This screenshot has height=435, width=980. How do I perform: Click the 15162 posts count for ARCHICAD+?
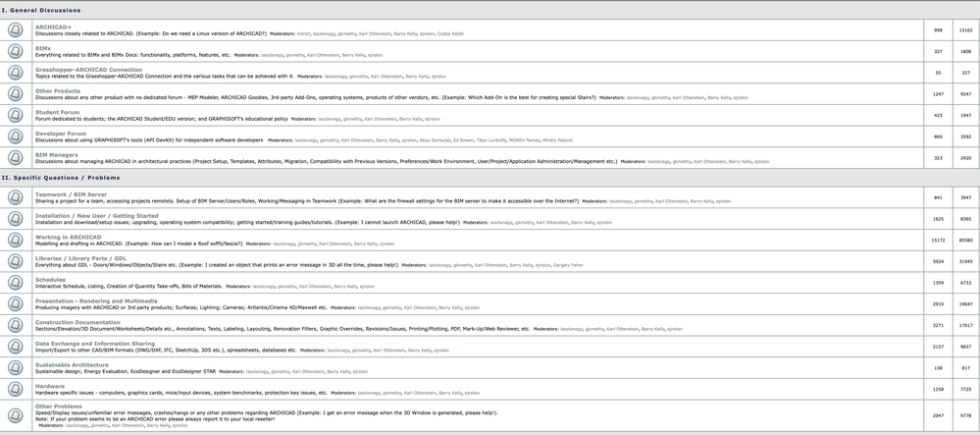966,30
